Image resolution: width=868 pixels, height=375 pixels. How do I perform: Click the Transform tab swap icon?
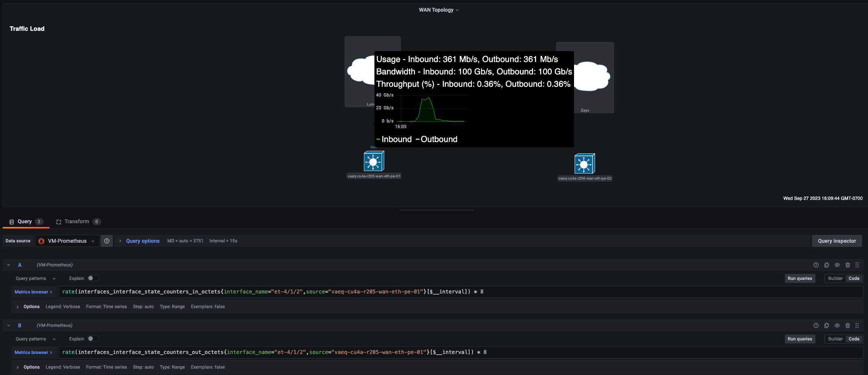(59, 221)
